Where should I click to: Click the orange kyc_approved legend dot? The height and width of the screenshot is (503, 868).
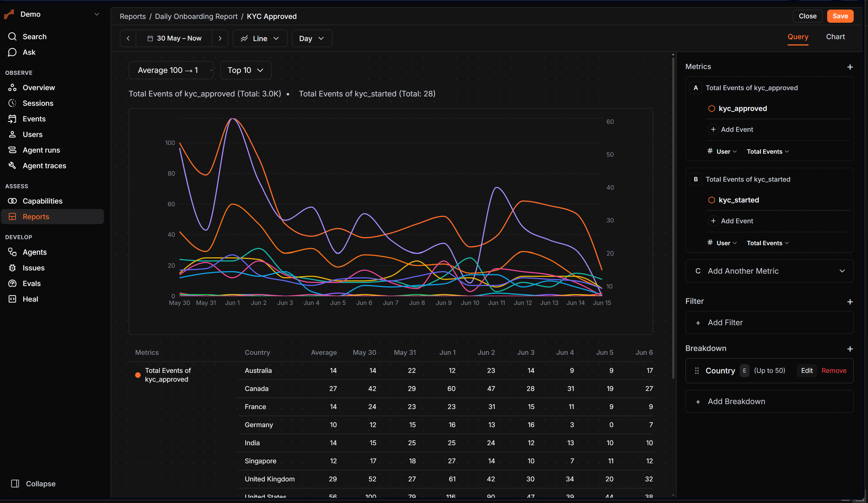138,375
